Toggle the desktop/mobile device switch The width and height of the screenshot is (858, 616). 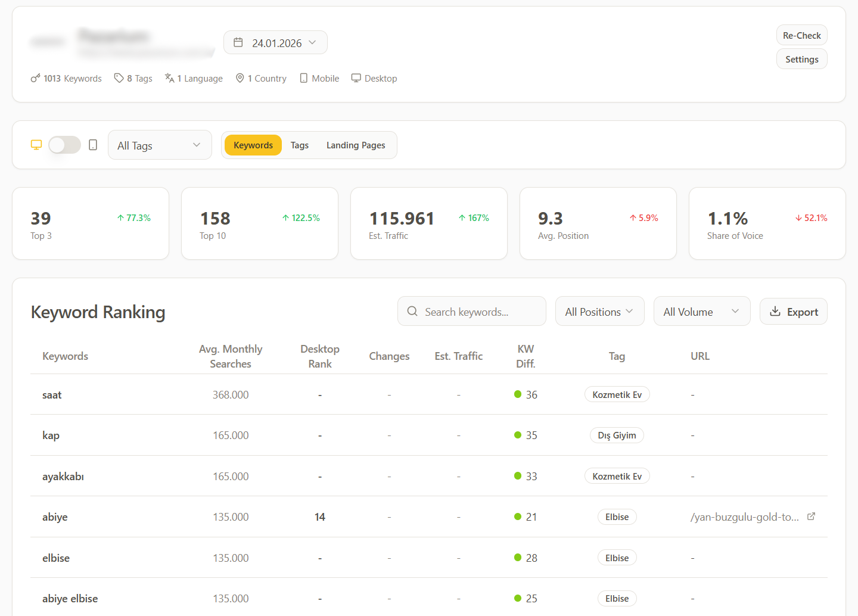pyautogui.click(x=64, y=145)
